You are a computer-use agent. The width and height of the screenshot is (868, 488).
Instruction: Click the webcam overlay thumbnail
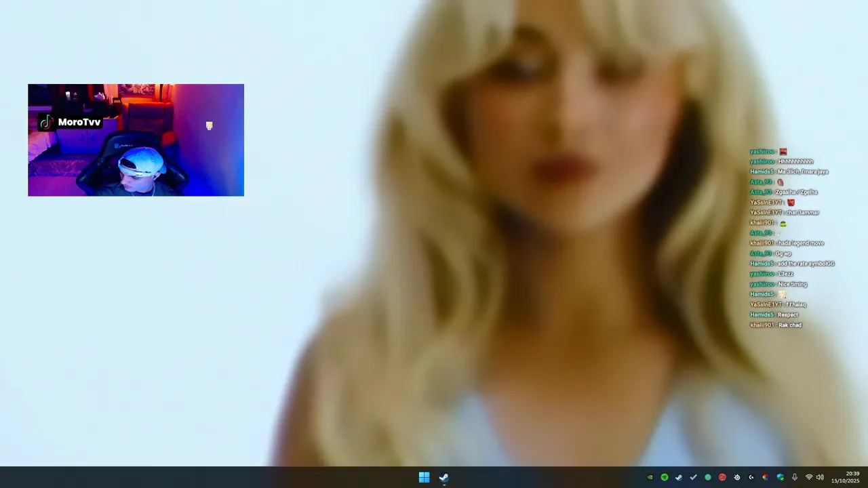[x=136, y=140]
